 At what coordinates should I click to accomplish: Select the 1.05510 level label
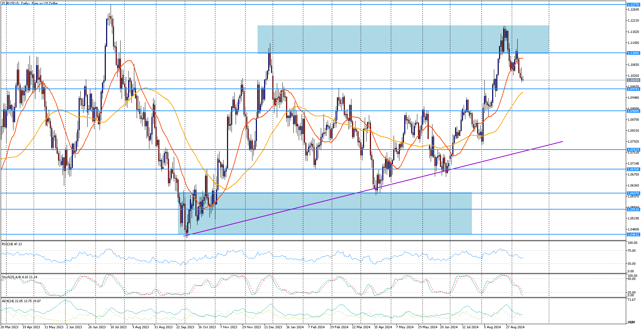click(633, 210)
